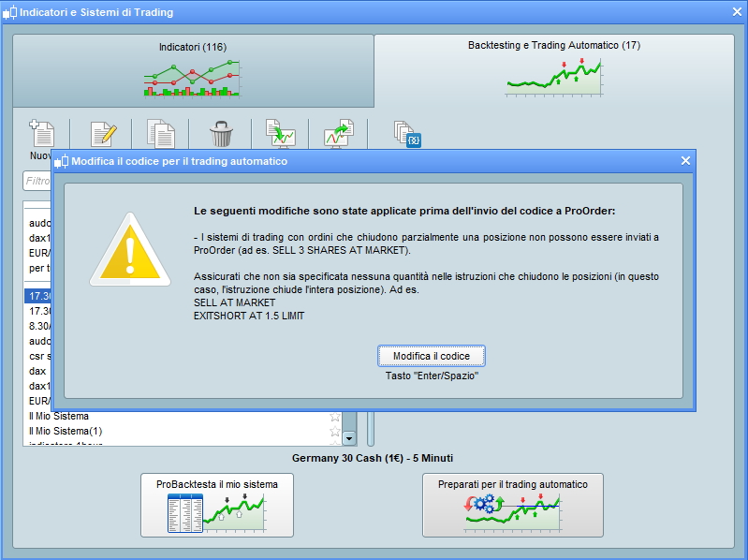Viewport: 748px width, 560px height.
Task: Click the Nuovo new-system document icon
Action: click(x=42, y=133)
